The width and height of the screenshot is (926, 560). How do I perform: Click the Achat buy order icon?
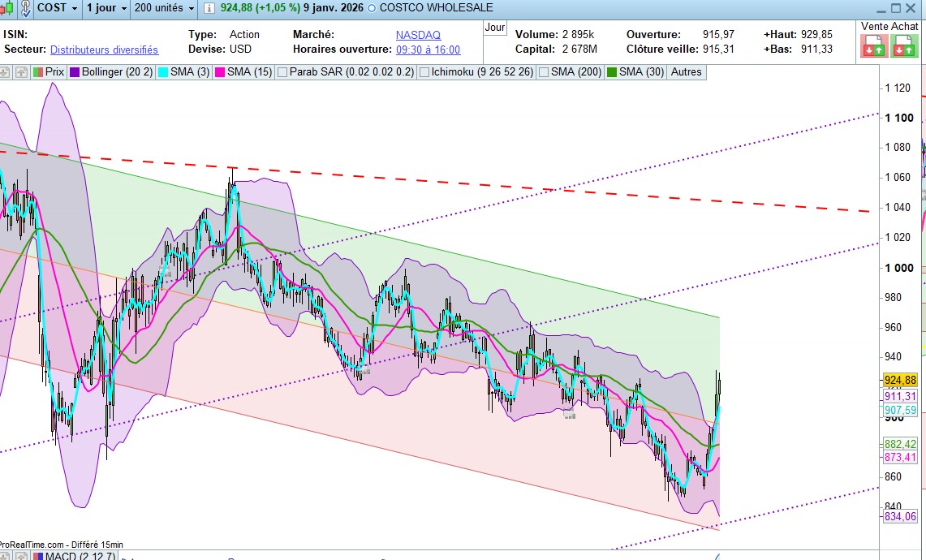tap(904, 46)
